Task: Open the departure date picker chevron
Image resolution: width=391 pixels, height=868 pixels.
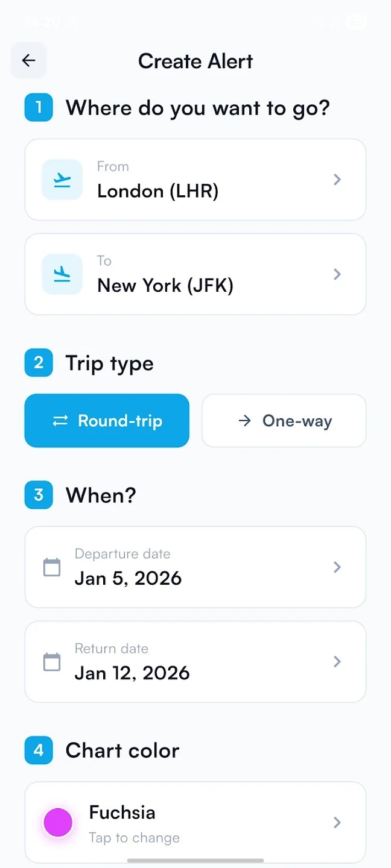Action: tap(337, 567)
